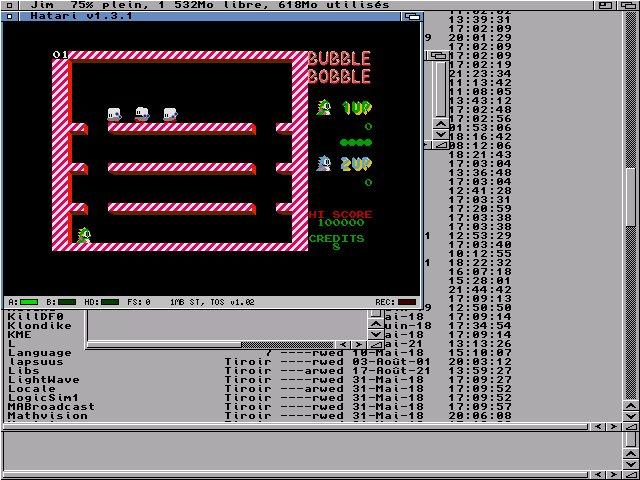
Task: Select the KME entry in the listing
Action: point(20,334)
